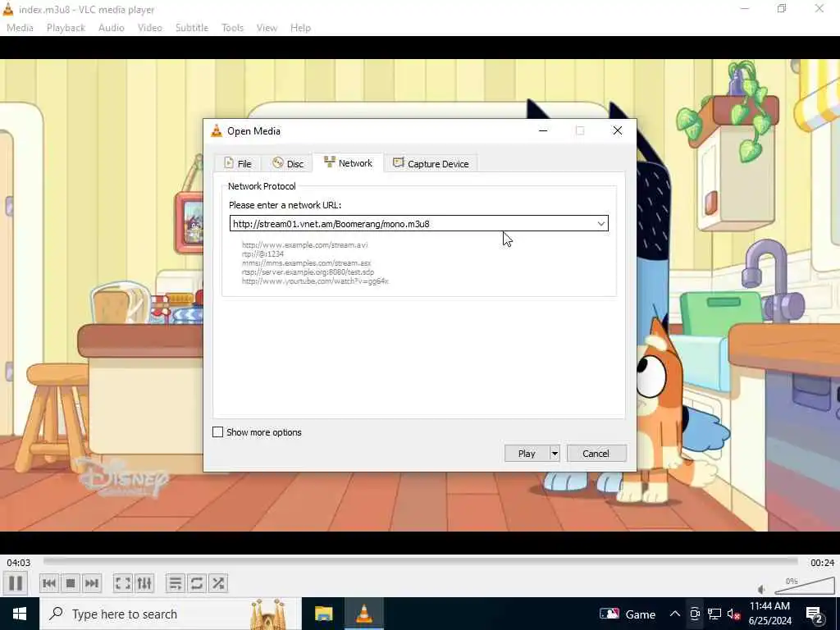Open the Play button dropdown arrow

(x=555, y=453)
